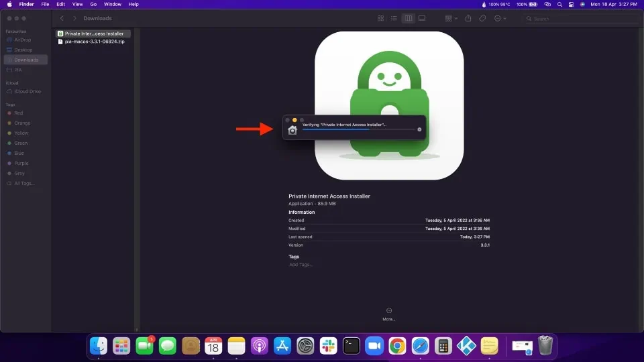Click the More actions button
644x362 pixels.
pyautogui.click(x=389, y=314)
